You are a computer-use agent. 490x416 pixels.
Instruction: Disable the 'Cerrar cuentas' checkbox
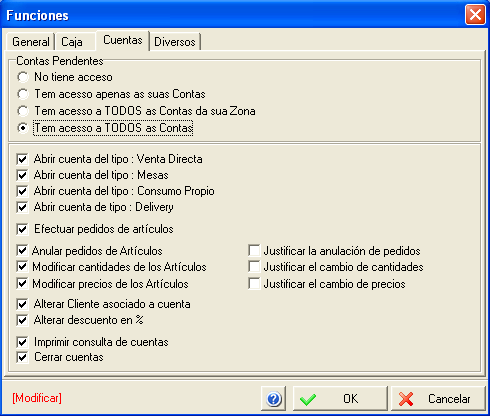(22, 357)
